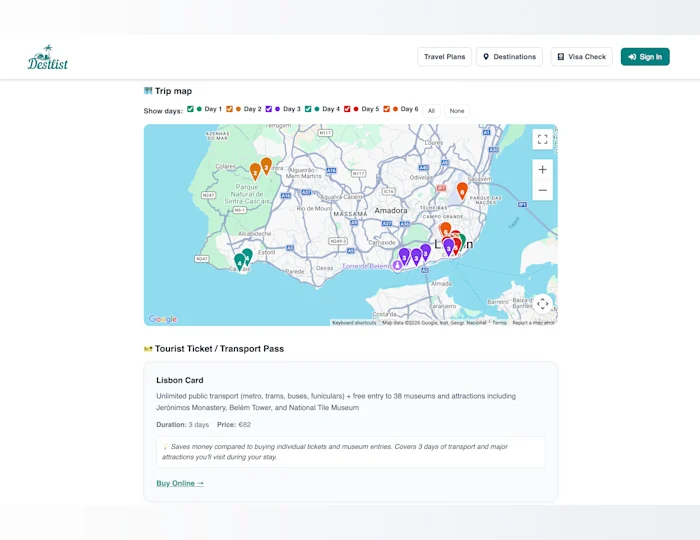Hide all days using the None button
This screenshot has height=540, width=700.
[457, 111]
